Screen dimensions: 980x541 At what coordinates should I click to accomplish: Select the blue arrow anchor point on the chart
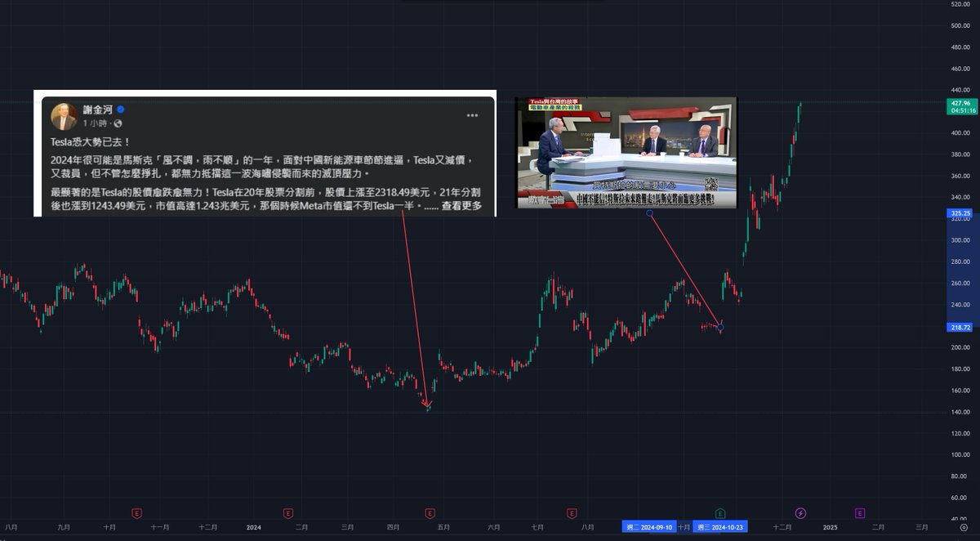point(649,212)
